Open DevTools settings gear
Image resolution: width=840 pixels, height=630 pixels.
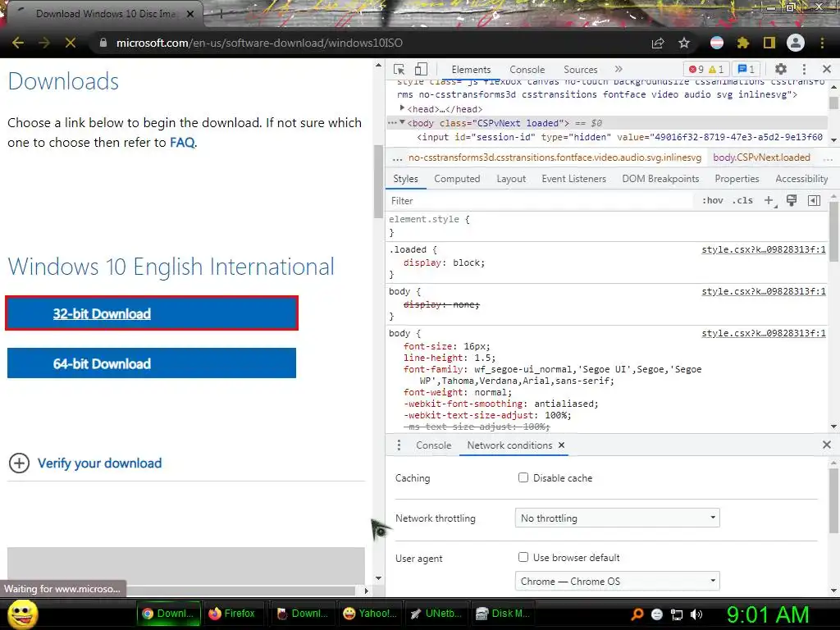tap(781, 69)
